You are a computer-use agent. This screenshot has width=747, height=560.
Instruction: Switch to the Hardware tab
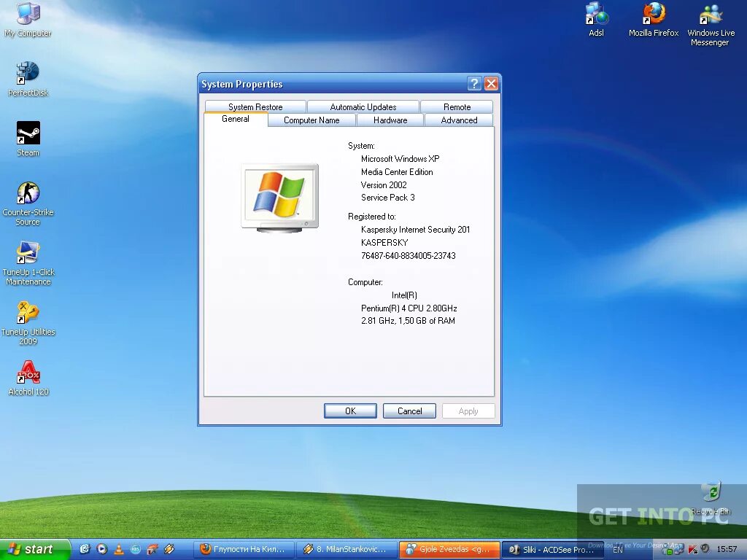(390, 120)
